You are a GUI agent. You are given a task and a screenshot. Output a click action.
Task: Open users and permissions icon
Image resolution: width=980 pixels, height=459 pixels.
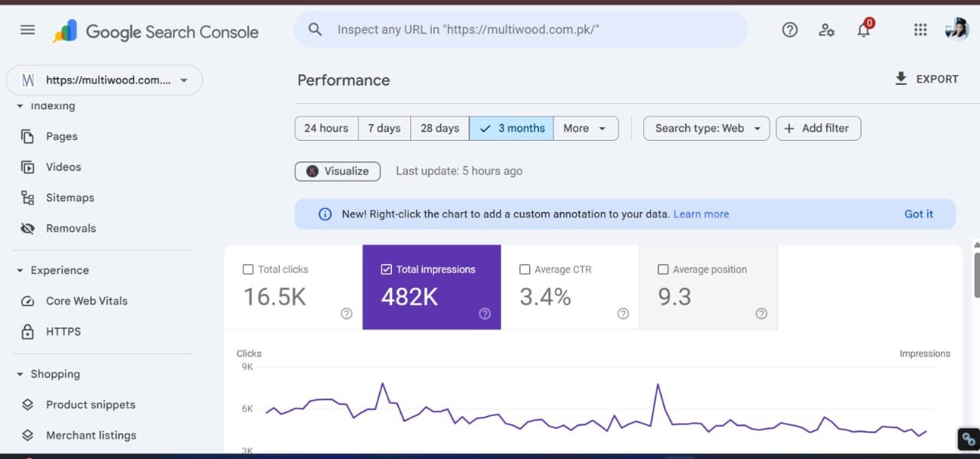[x=826, y=30]
